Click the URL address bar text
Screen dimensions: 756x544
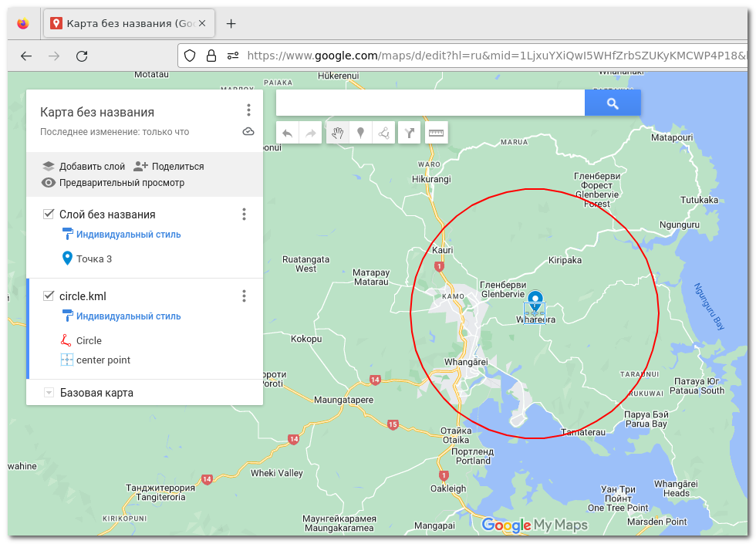point(497,56)
